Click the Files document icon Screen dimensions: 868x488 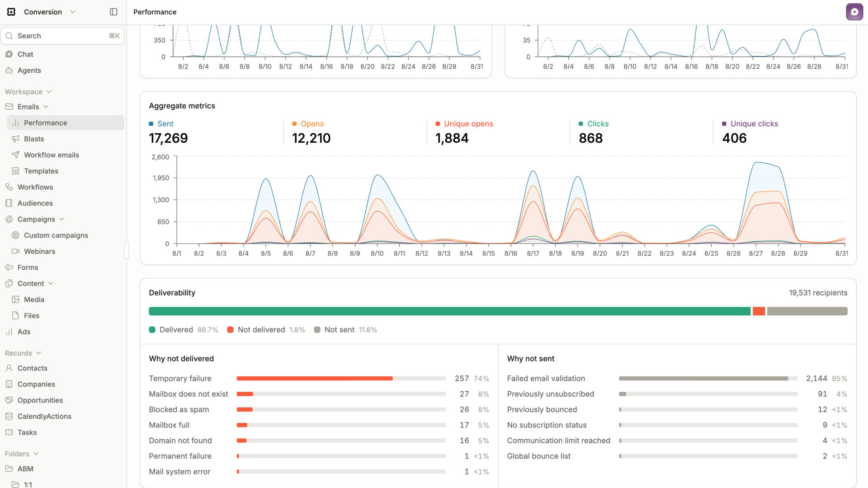(x=15, y=315)
